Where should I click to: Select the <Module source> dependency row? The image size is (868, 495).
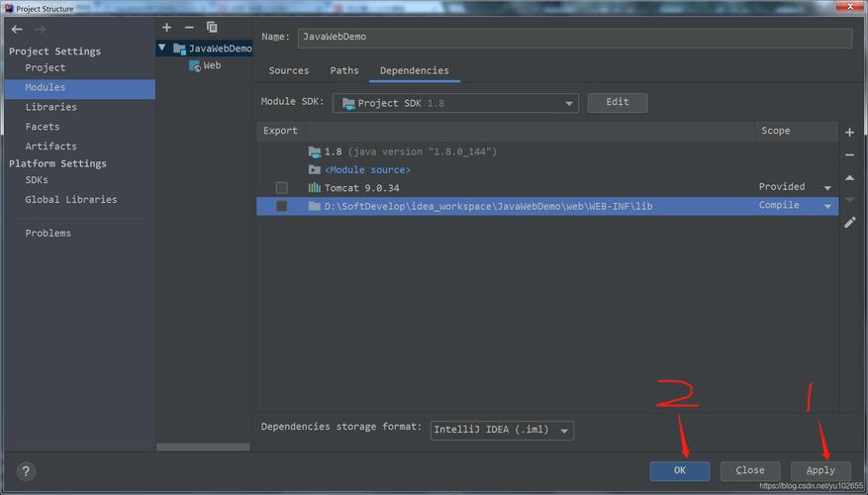tap(547, 169)
